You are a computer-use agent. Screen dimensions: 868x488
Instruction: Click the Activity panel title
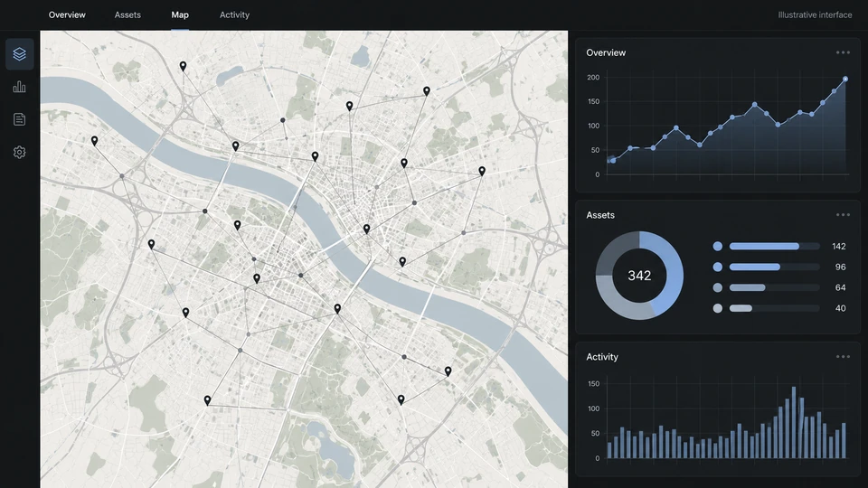pyautogui.click(x=602, y=357)
